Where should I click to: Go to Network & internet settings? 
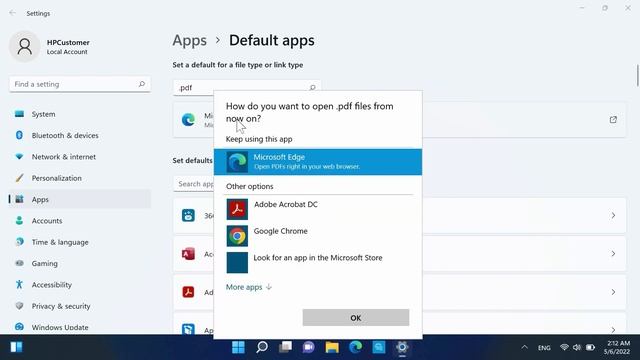(x=80, y=157)
